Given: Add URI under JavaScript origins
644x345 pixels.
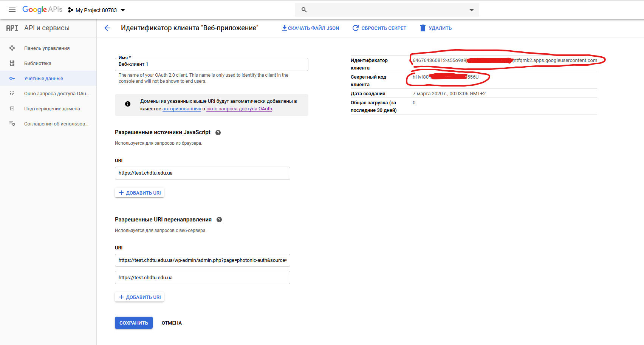Looking at the screenshot, I should coord(139,193).
